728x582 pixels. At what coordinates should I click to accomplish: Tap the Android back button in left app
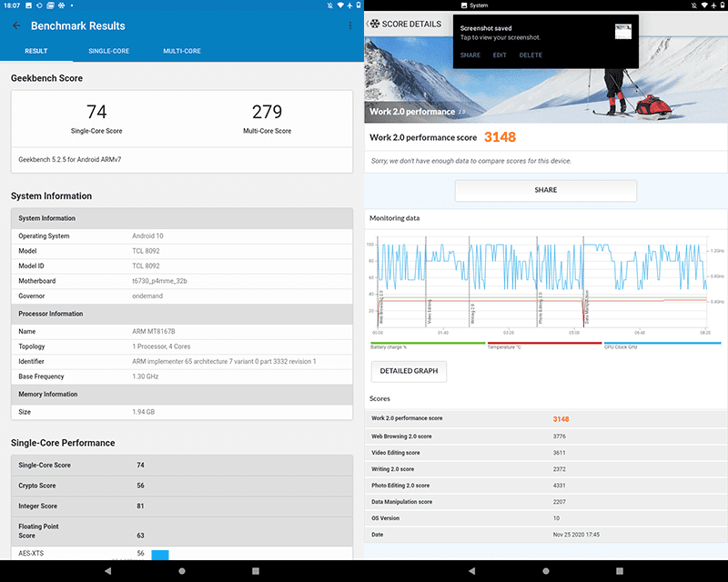point(107,571)
